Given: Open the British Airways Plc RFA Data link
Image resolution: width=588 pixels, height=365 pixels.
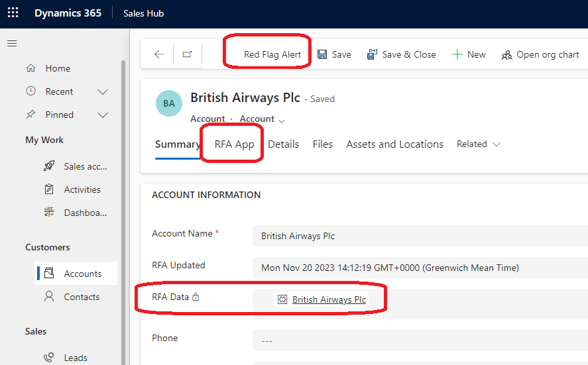Looking at the screenshot, I should (x=329, y=299).
